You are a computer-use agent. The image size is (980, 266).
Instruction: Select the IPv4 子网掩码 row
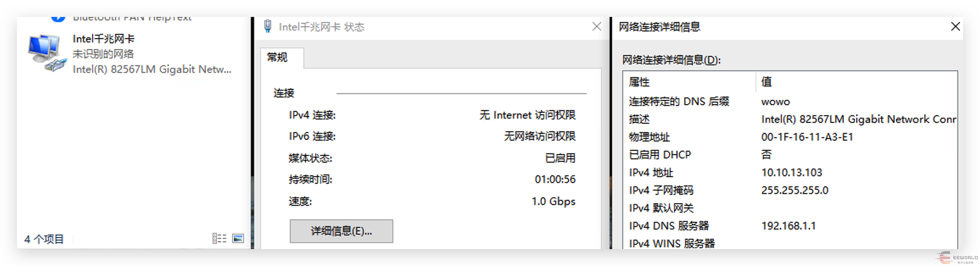coord(661,190)
